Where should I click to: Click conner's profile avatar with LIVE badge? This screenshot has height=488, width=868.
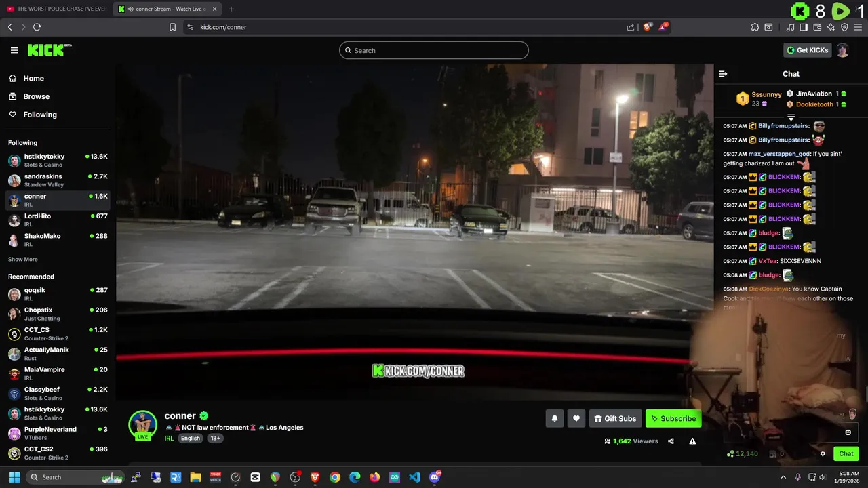(x=142, y=425)
